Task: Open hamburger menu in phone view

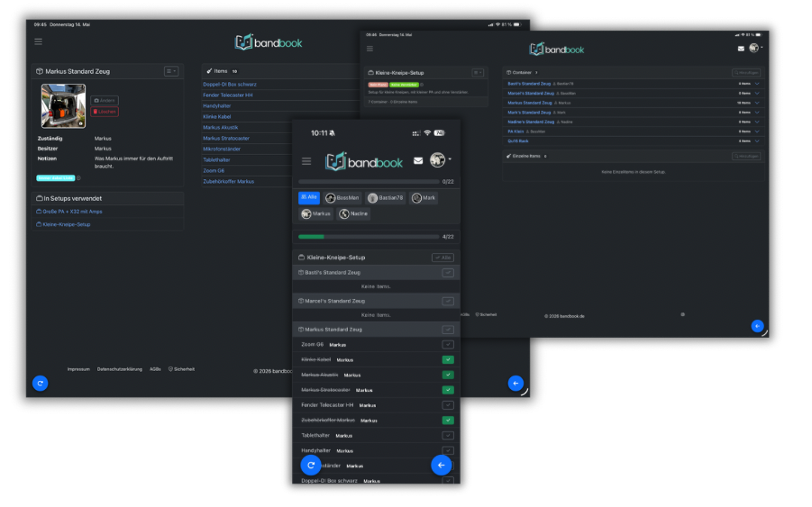Action: click(306, 161)
